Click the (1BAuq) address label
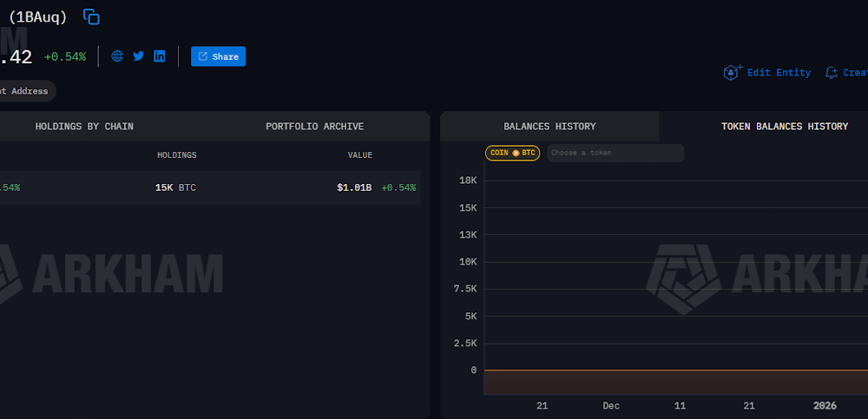 pos(37,17)
